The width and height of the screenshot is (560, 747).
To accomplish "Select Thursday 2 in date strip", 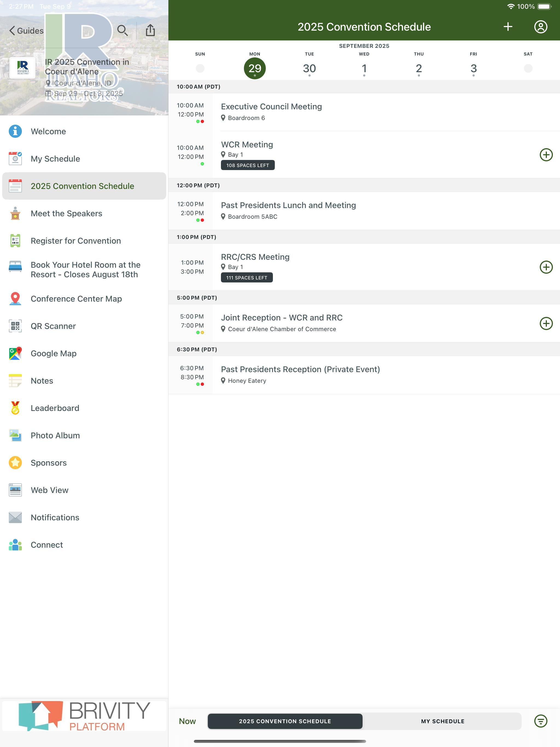I will pyautogui.click(x=418, y=68).
